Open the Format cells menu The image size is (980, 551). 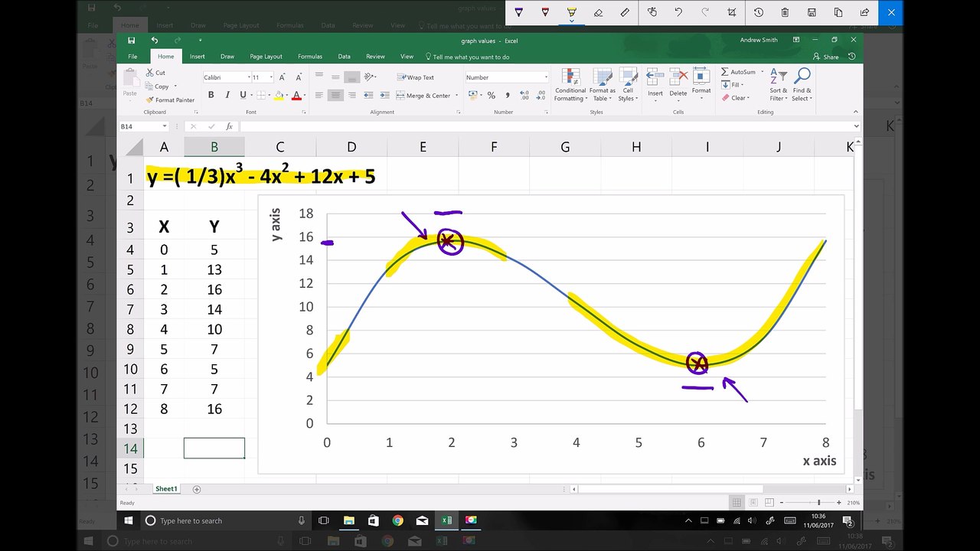[x=701, y=83]
